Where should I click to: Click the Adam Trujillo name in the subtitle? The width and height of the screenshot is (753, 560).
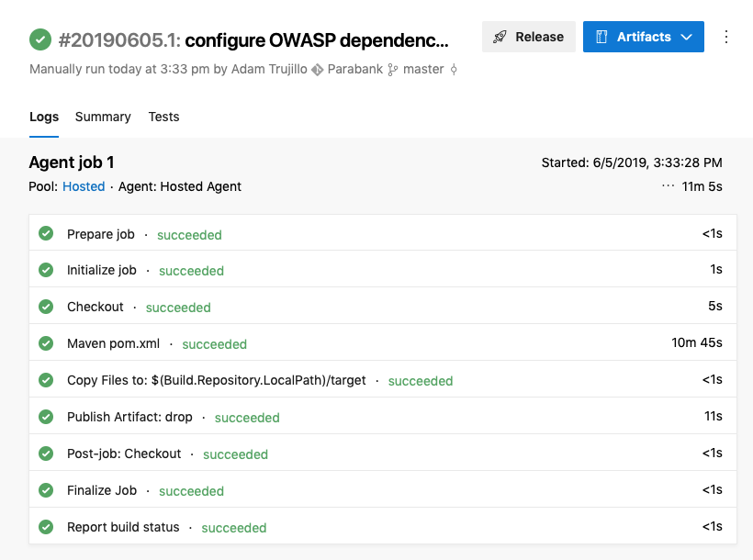tap(269, 69)
